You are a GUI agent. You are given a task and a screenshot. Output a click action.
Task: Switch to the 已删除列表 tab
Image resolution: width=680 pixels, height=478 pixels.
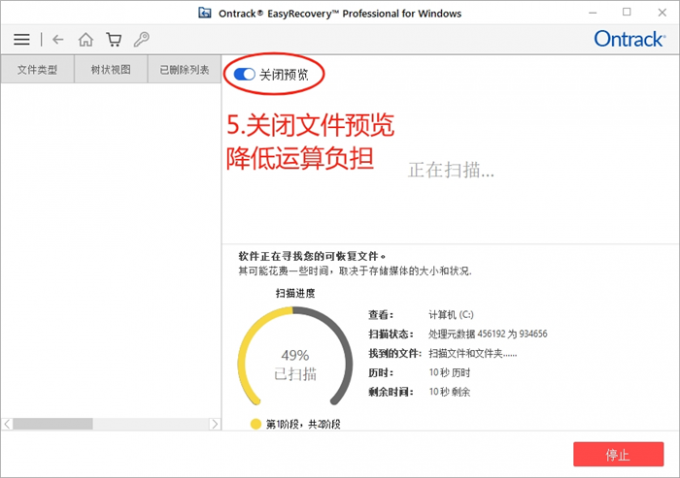[x=184, y=69]
